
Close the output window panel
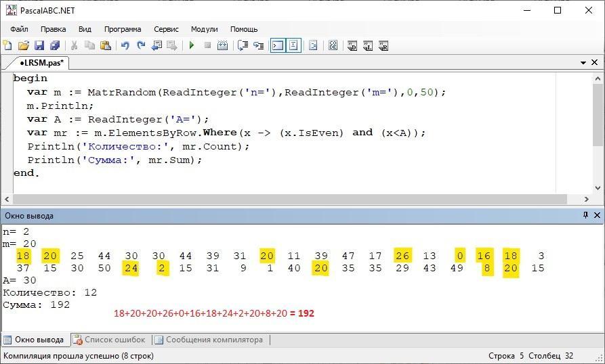coord(597,215)
